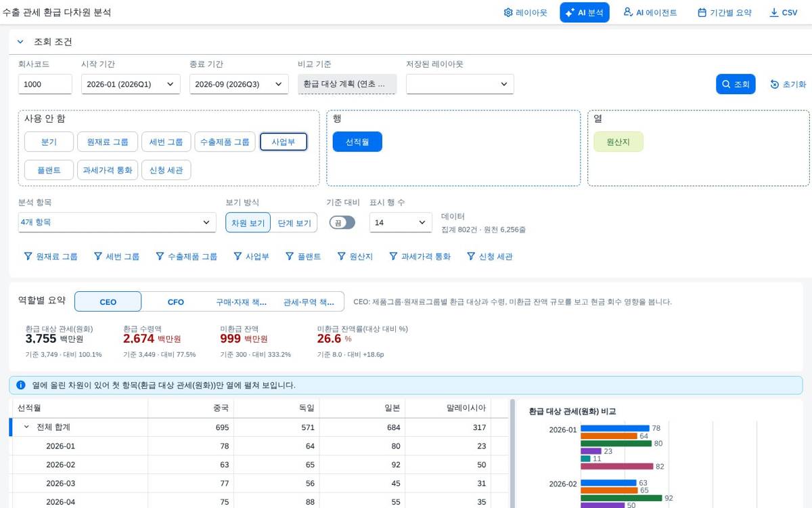Image resolution: width=812 pixels, height=508 pixels.
Task: Click the green bar for 2026-01 (80)
Action: point(616,443)
